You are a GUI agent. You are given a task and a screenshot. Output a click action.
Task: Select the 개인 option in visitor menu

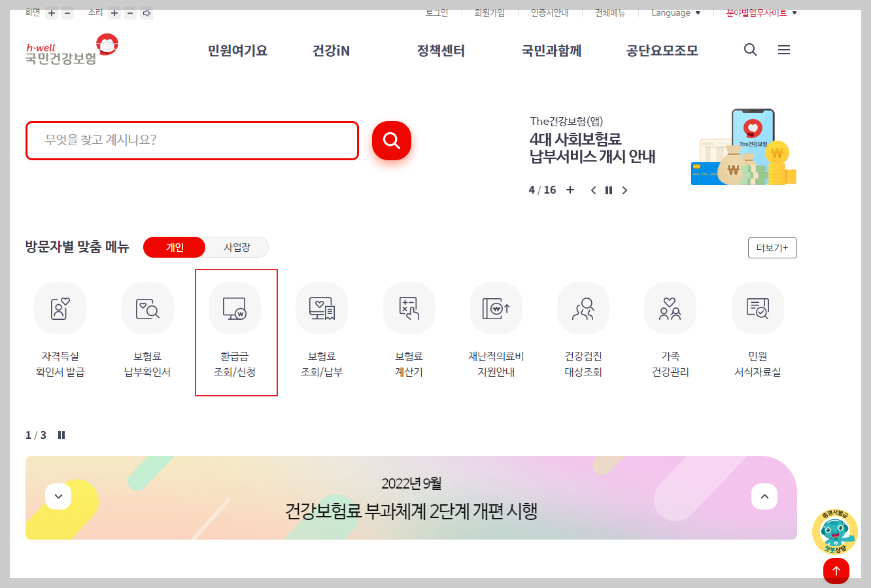pos(174,247)
